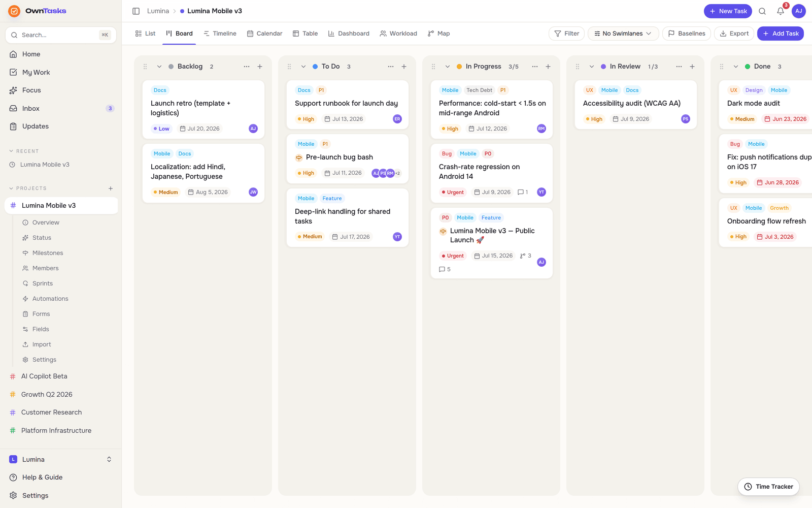Collapse the In Review column chevron
The image size is (812, 508).
pyautogui.click(x=592, y=67)
